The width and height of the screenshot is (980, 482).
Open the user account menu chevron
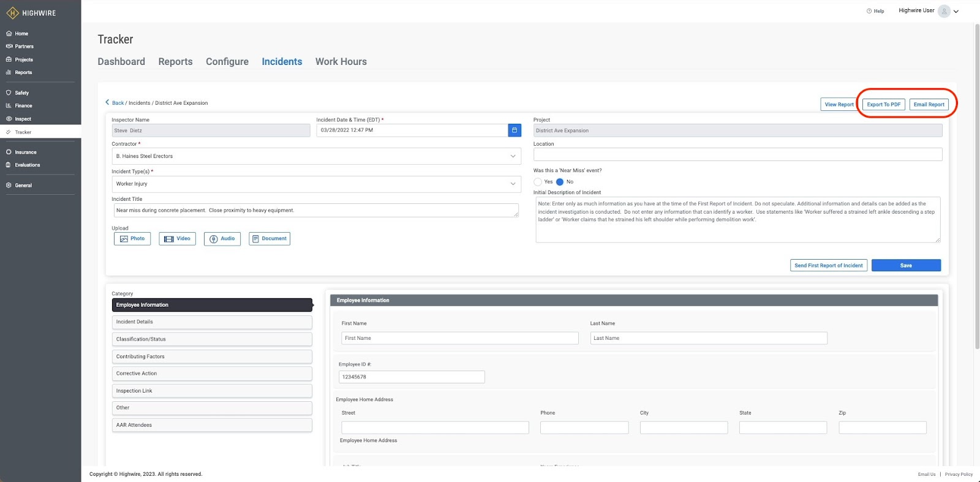[x=956, y=12]
